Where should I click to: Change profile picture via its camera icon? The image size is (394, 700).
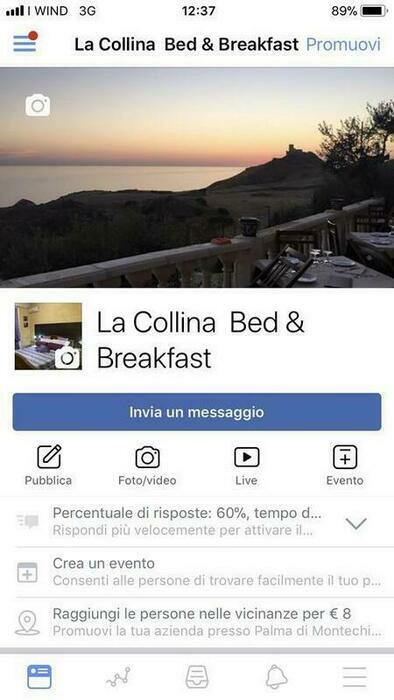point(68,358)
